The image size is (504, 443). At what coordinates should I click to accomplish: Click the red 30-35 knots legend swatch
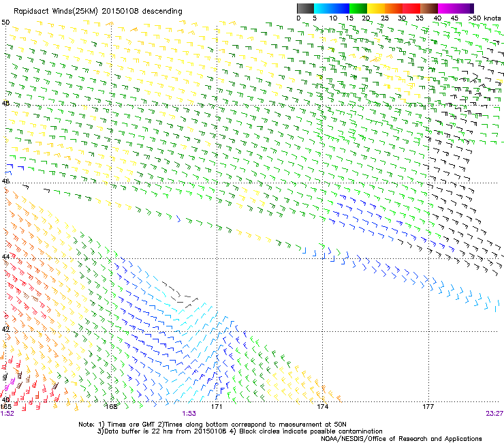(411, 8)
